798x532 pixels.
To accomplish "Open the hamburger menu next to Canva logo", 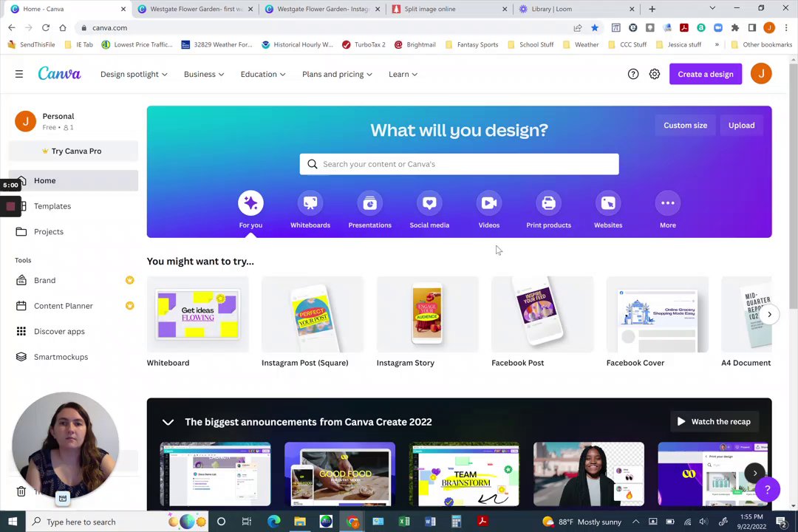I will 18,75.
